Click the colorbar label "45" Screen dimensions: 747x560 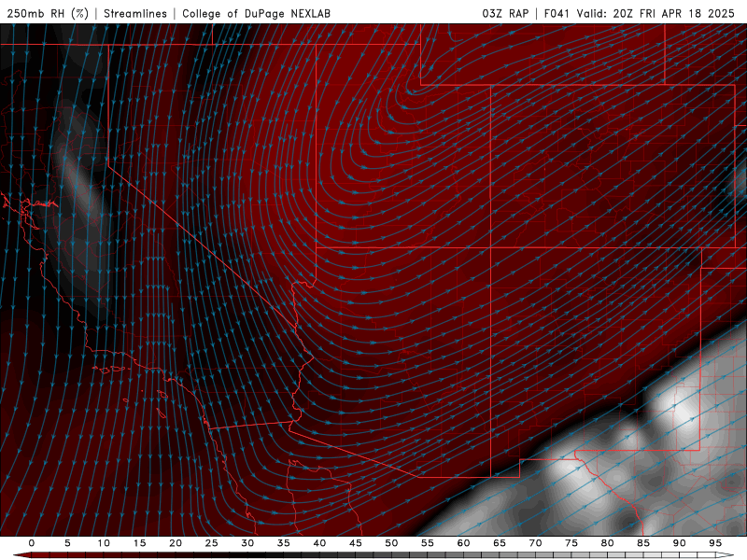tap(356, 543)
